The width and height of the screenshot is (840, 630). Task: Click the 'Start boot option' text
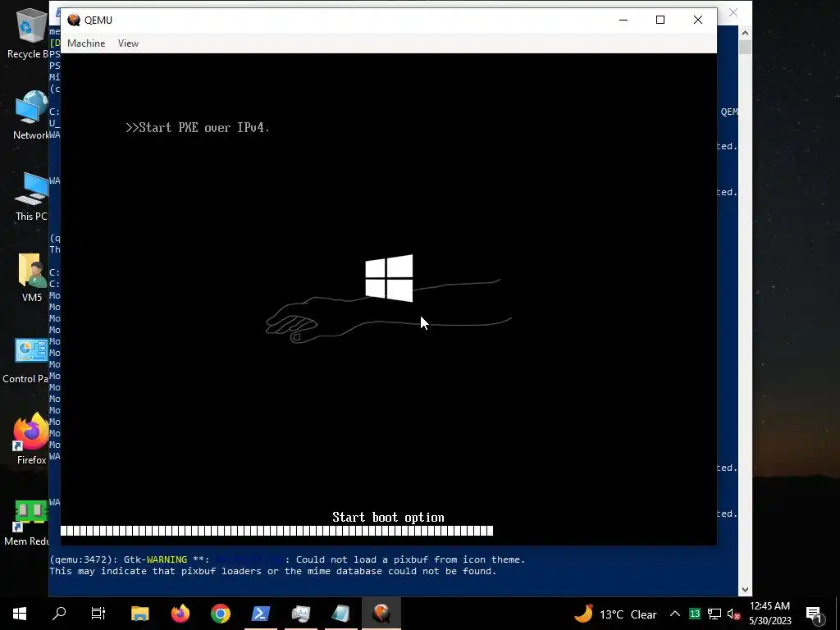(x=388, y=517)
